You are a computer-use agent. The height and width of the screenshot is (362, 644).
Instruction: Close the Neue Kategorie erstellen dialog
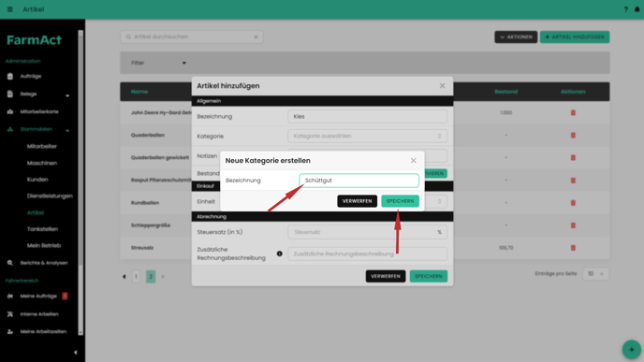tap(413, 161)
